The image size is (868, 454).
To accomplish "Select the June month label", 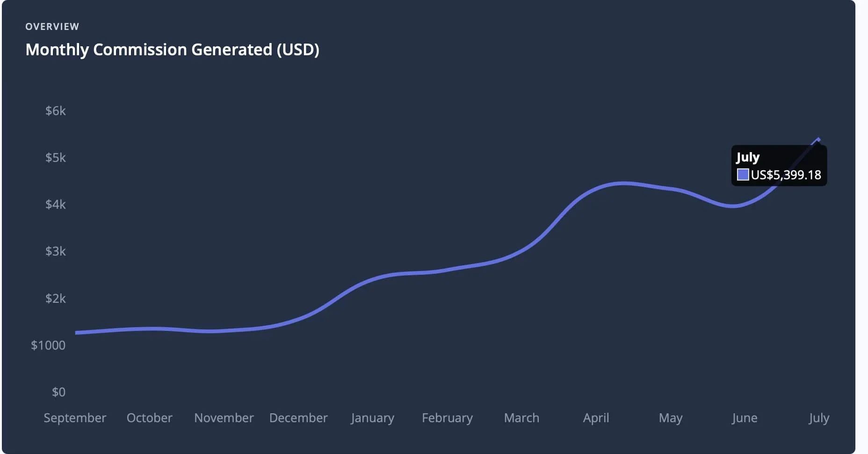I will pos(745,417).
